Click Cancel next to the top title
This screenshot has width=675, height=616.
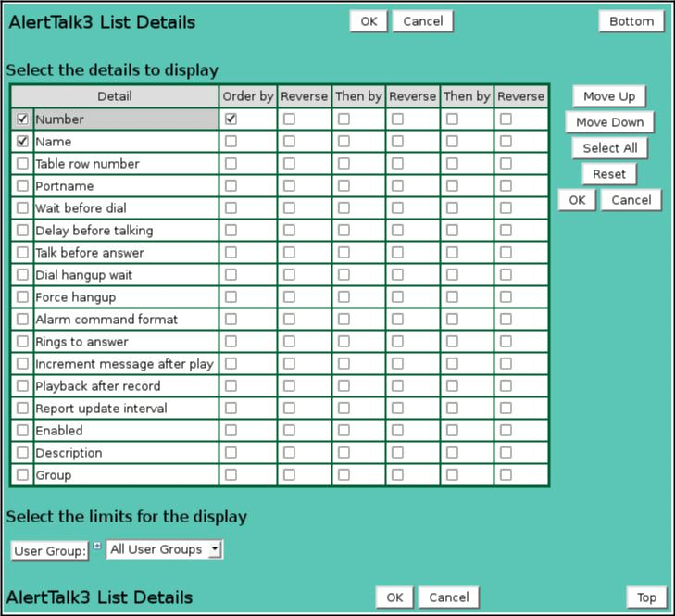pyautogui.click(x=423, y=21)
